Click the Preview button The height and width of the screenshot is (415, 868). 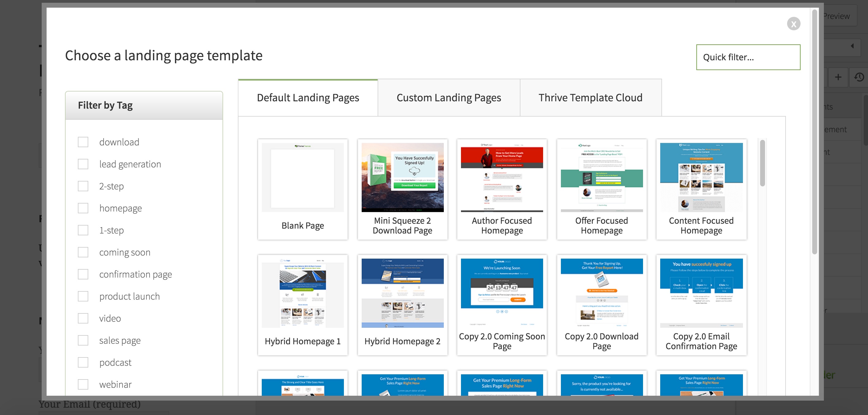pos(837,16)
